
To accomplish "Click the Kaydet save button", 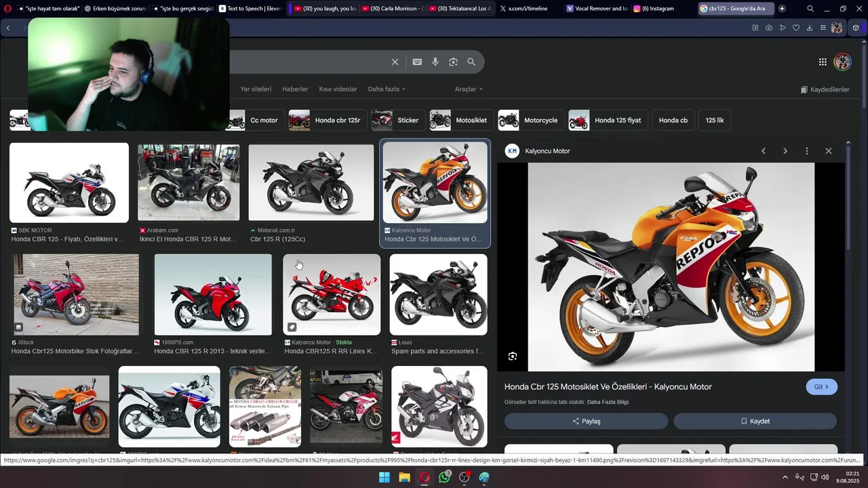I will coord(755,421).
